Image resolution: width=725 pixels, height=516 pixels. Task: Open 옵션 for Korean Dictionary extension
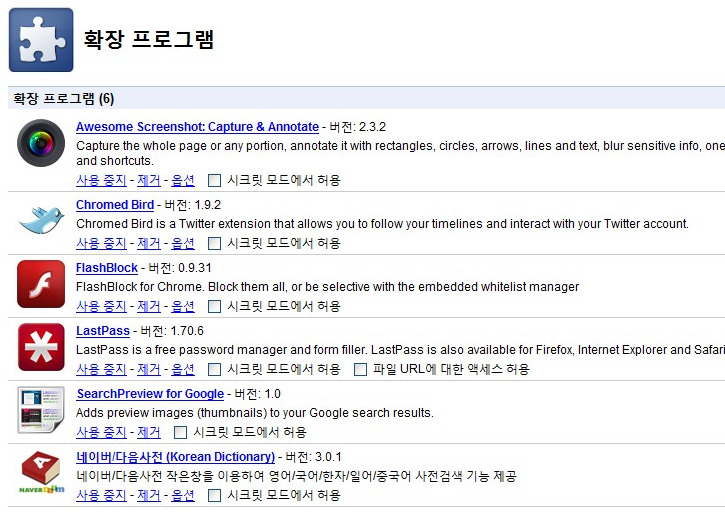click(x=183, y=495)
